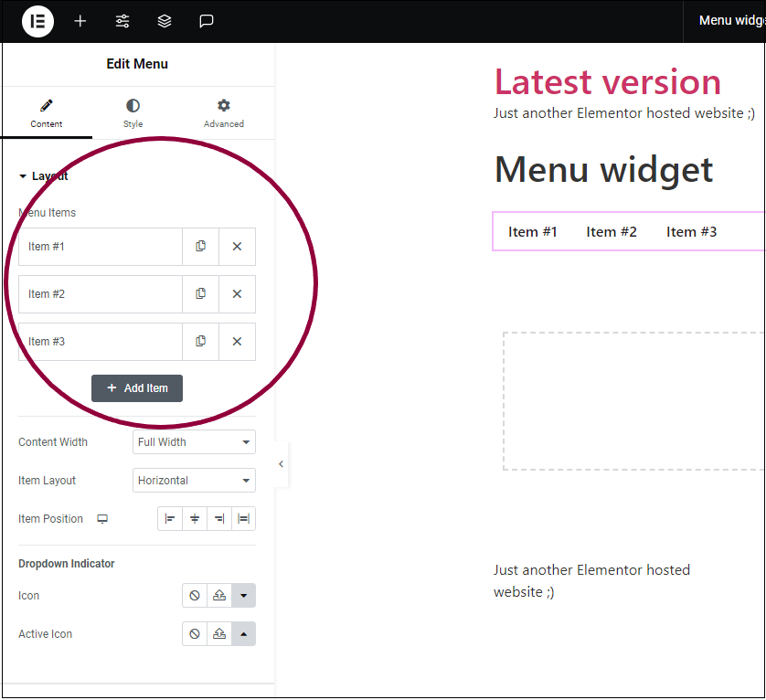Click Item #2 in the preview menu
This screenshot has height=700, width=766.
click(612, 232)
